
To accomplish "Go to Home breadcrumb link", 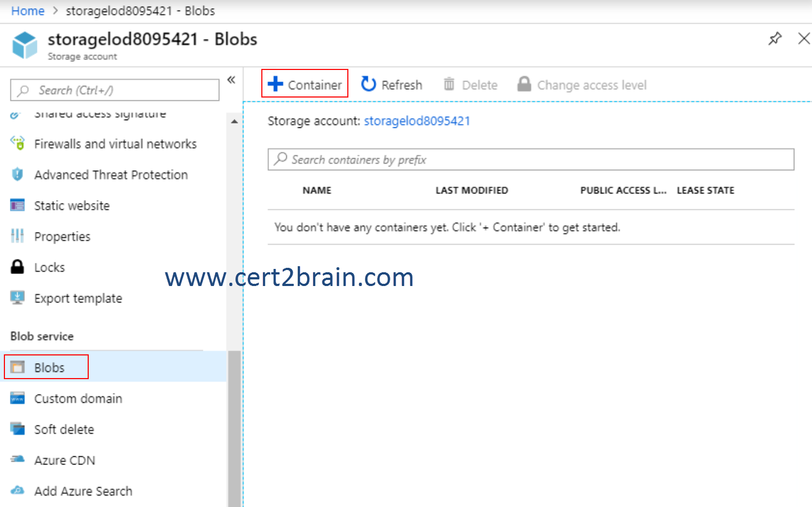I will (28, 11).
